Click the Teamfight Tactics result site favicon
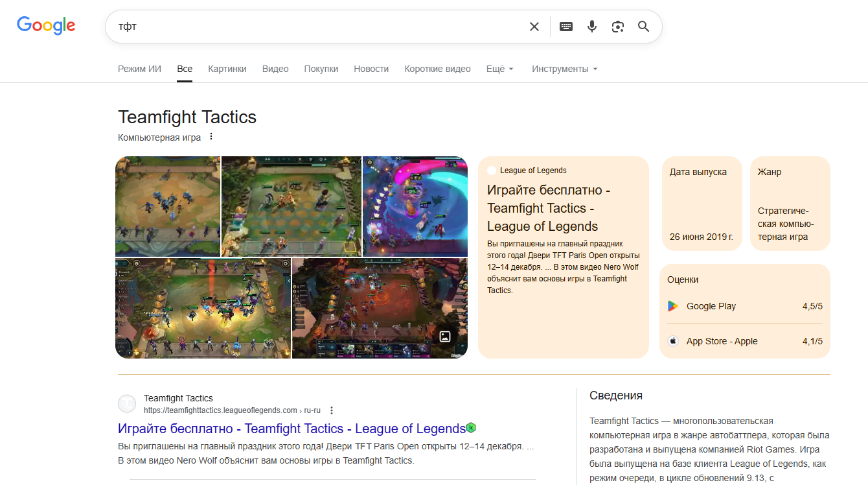This screenshot has height=485, width=868. (x=127, y=404)
